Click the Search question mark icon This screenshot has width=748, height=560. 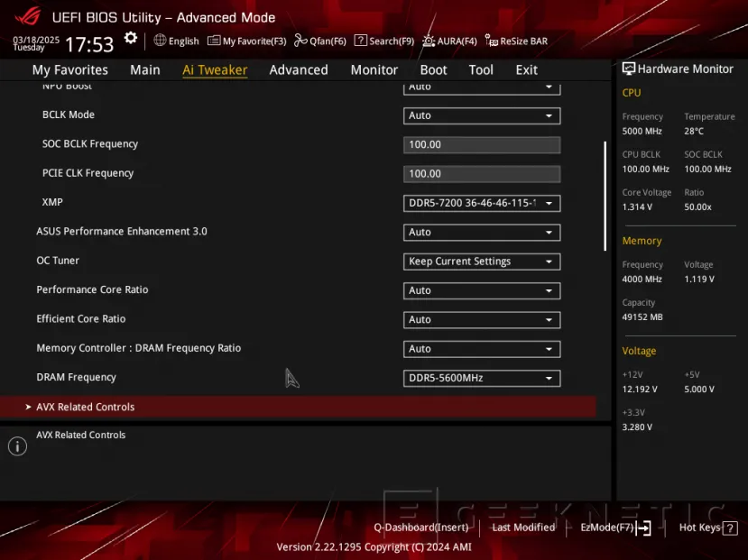tap(361, 41)
